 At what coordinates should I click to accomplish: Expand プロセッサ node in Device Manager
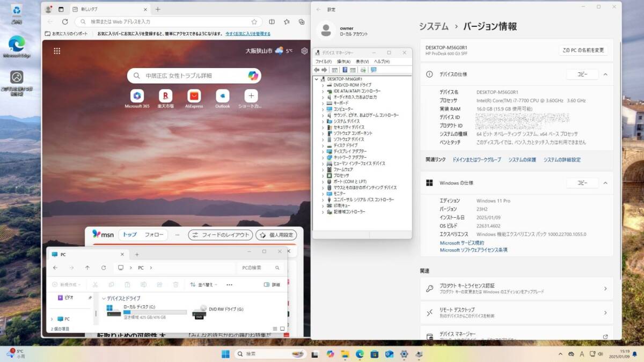(323, 175)
